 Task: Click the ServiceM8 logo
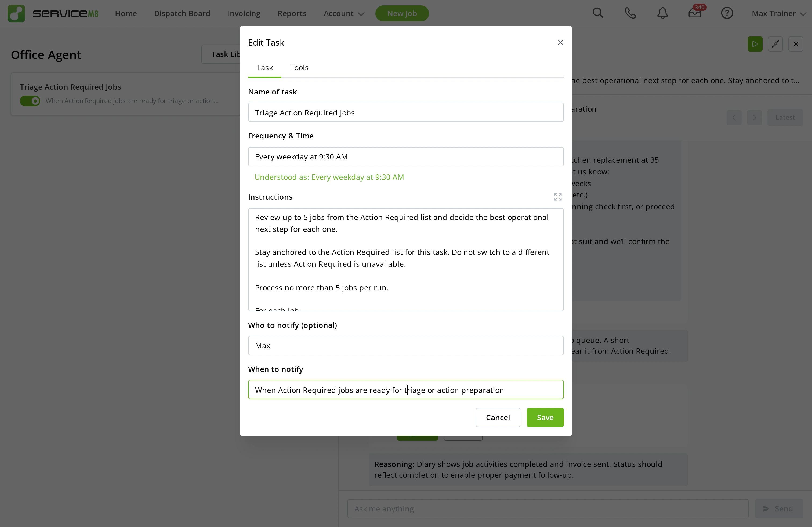click(x=16, y=13)
